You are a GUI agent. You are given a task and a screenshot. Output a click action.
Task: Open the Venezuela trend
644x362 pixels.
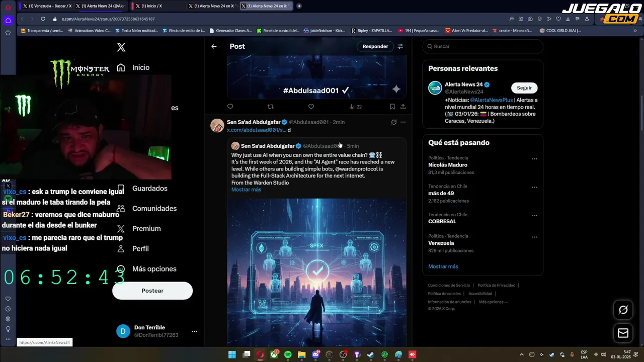pos(441,243)
